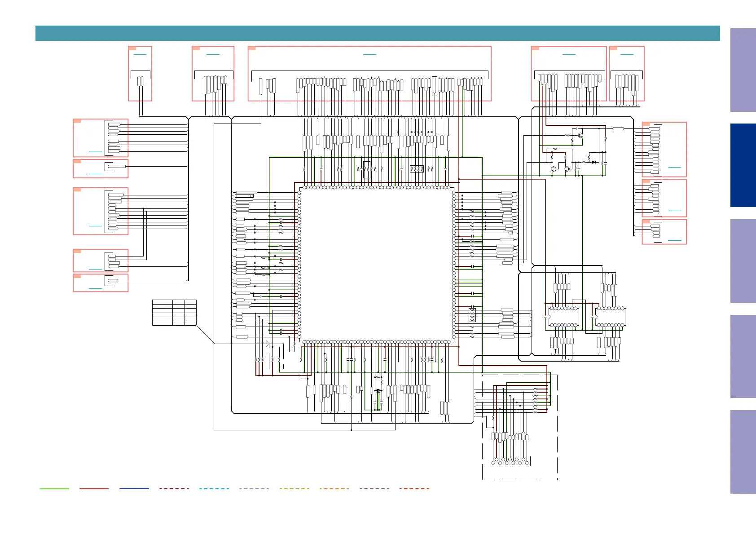Follow the link in the second top connector box
Screen dimensions: 756x535
pos(213,54)
